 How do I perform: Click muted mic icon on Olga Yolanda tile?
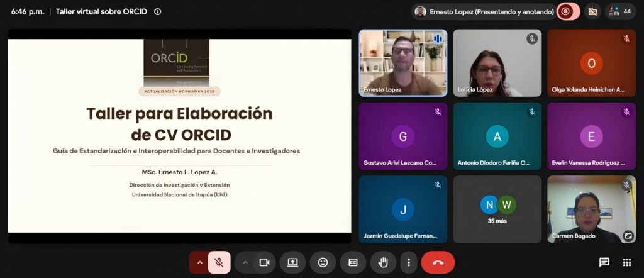point(626,38)
